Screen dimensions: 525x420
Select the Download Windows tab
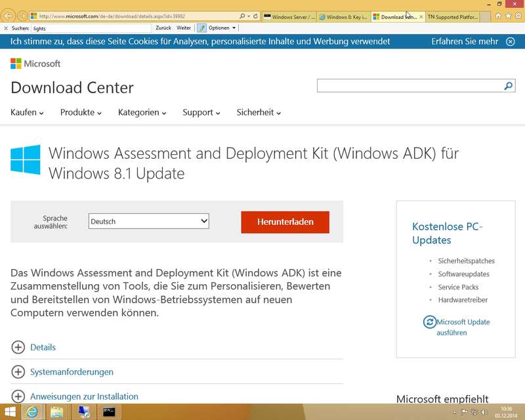[x=396, y=17]
